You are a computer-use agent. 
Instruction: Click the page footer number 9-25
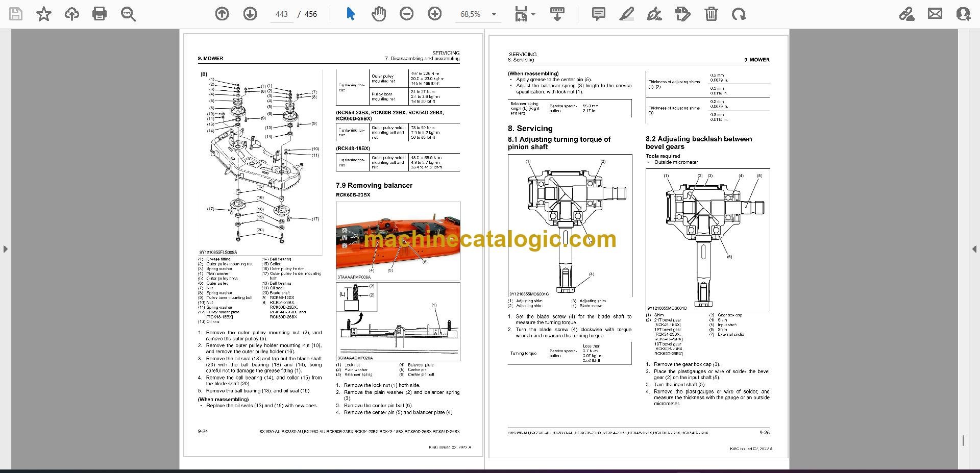pos(764,433)
